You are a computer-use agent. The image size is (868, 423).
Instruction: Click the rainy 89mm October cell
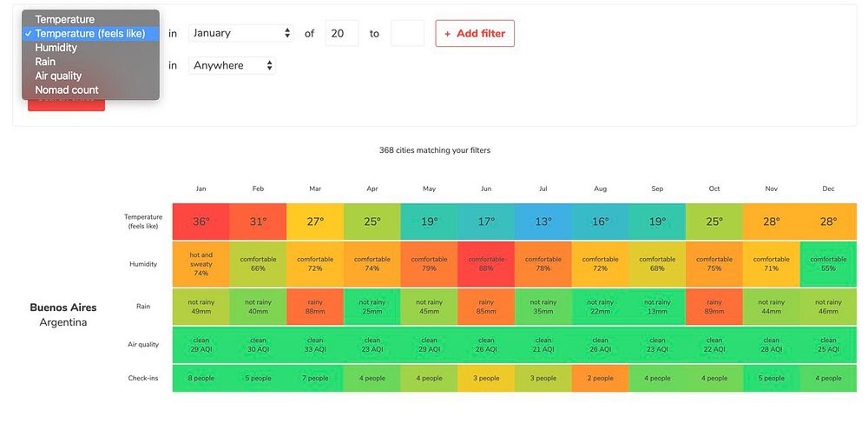click(714, 307)
